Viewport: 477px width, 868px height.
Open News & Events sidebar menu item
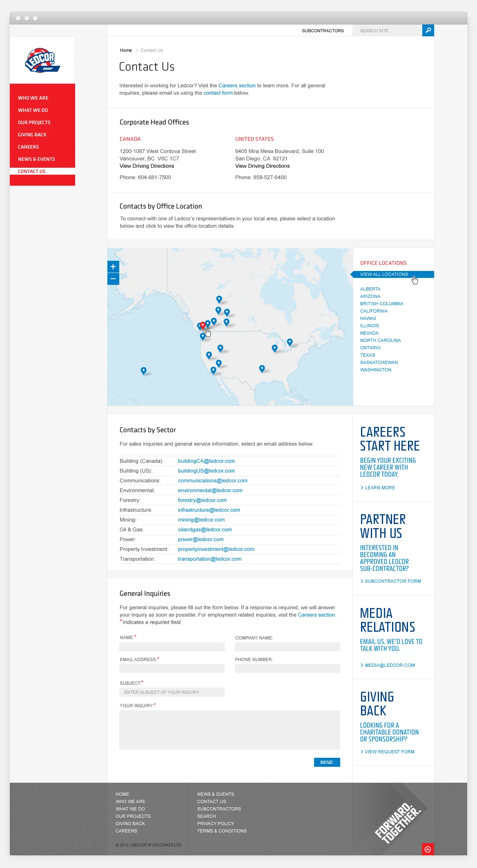coord(36,159)
